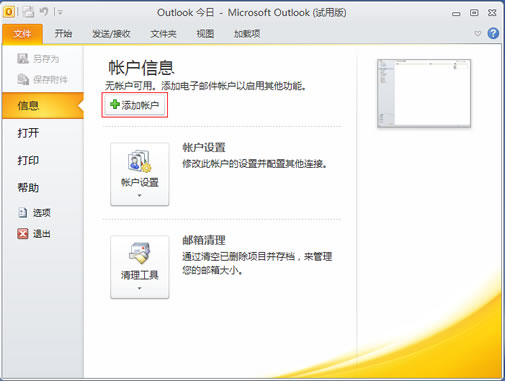Switch to the 视图 tab

pos(205,34)
